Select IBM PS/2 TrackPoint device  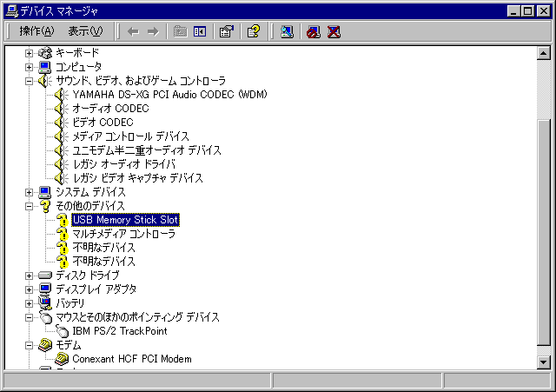click(120, 331)
